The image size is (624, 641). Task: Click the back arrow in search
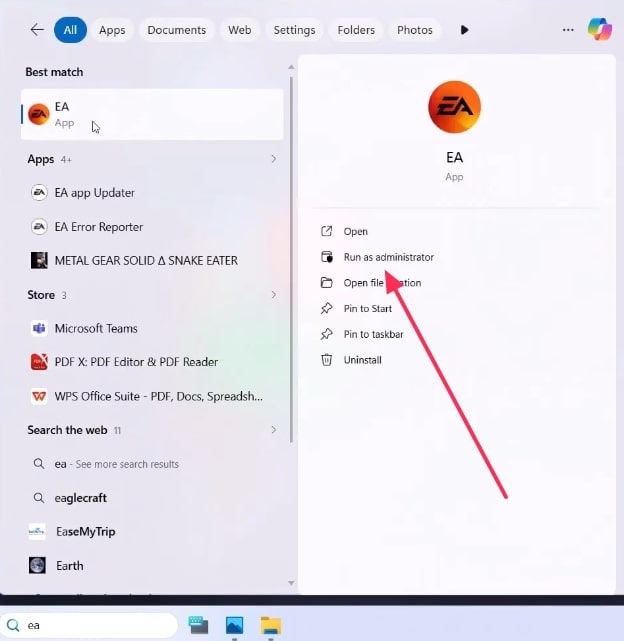tap(37, 30)
